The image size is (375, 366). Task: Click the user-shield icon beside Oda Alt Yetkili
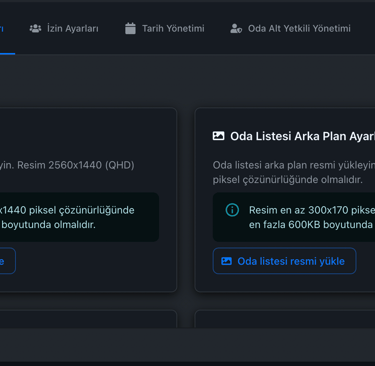click(x=236, y=29)
